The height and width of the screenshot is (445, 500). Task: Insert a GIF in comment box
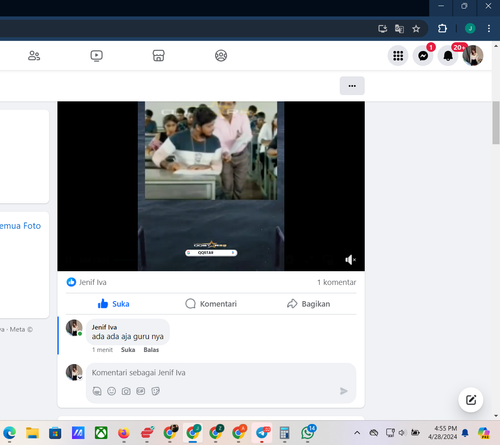pos(141,391)
